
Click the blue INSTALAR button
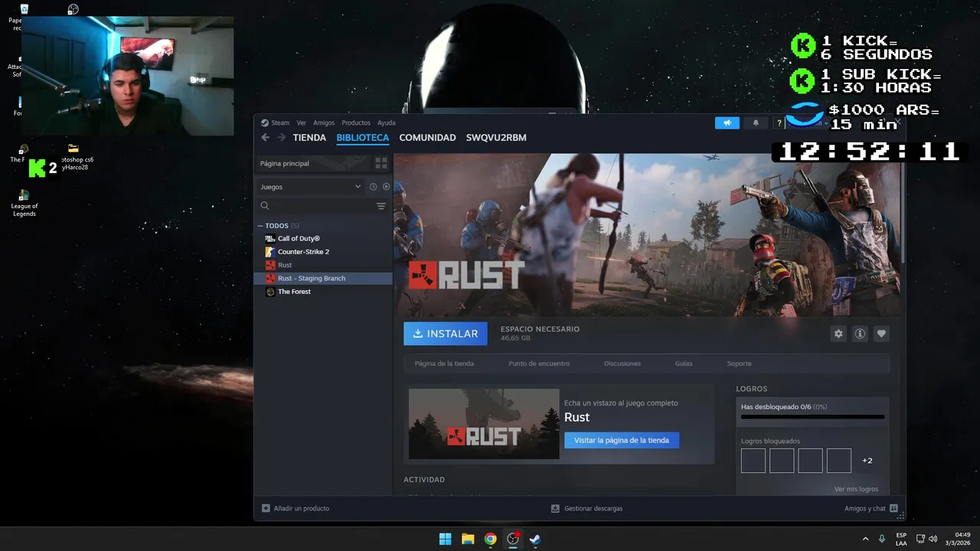(446, 334)
